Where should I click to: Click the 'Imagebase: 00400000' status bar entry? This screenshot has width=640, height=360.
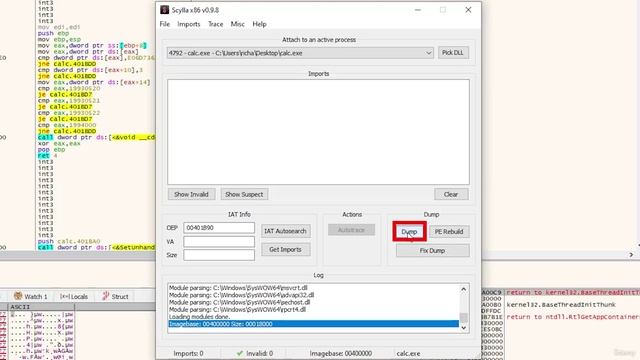(340, 353)
